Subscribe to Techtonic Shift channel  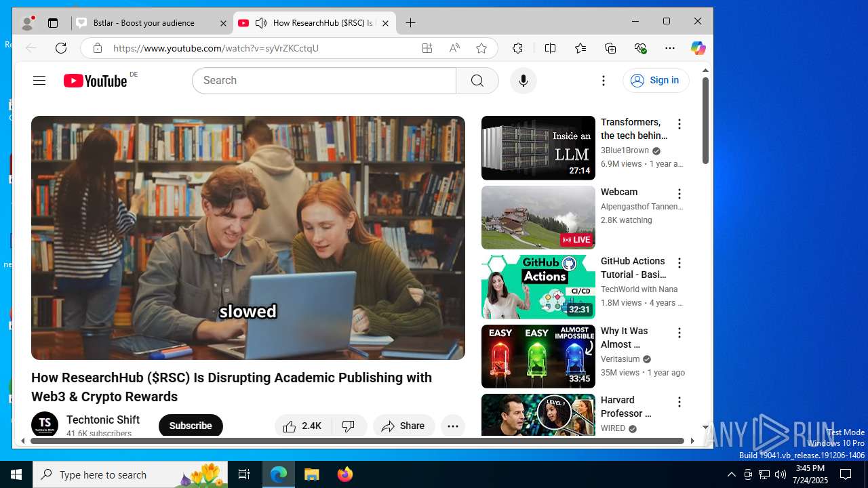pyautogui.click(x=191, y=426)
